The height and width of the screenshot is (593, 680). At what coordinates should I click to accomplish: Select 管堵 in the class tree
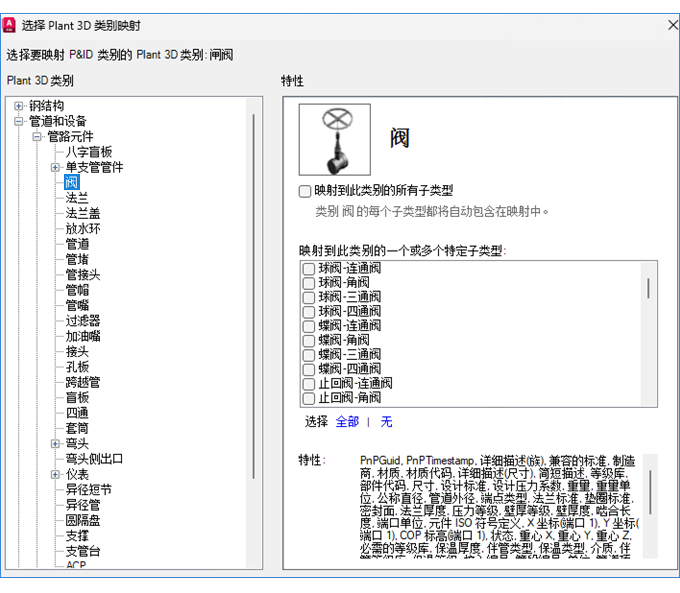77,259
